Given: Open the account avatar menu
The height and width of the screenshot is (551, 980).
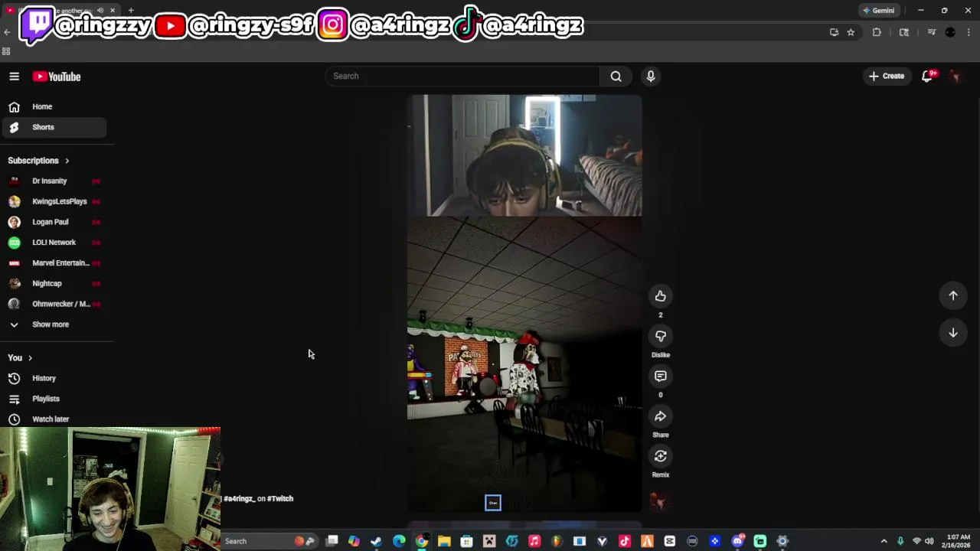Looking at the screenshot, I should pos(955,76).
